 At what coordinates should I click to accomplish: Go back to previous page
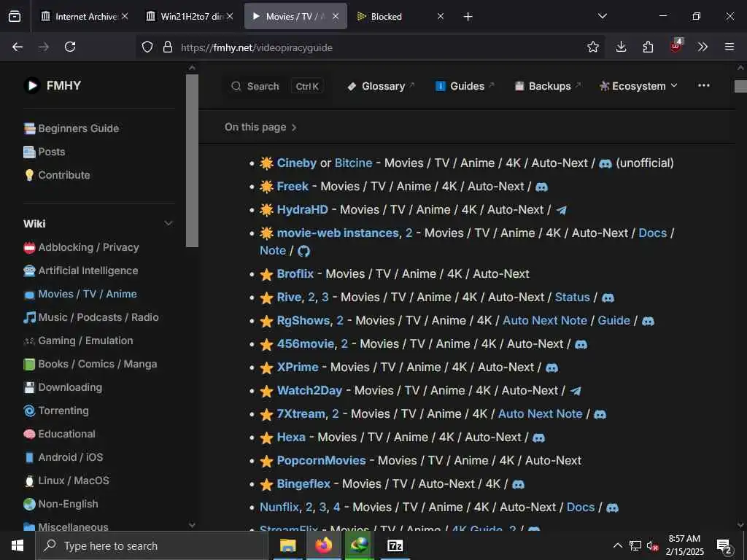[18, 47]
